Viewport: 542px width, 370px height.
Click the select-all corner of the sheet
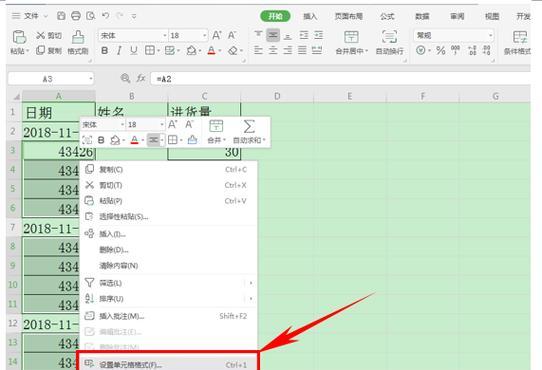click(x=16, y=96)
